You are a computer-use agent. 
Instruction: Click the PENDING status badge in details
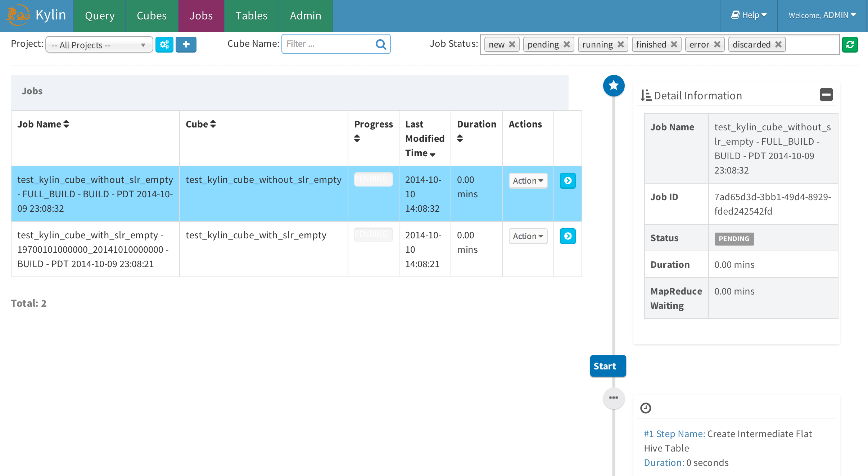point(734,239)
